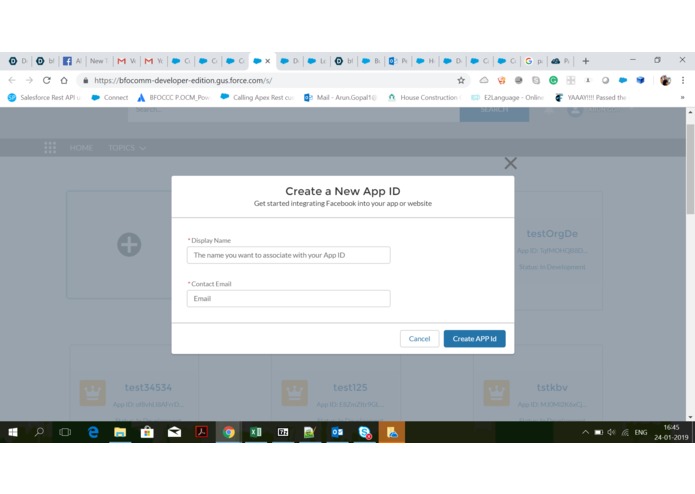This screenshot has width=695, height=494.
Task: Show hidden system tray icons
Action: pos(585,432)
